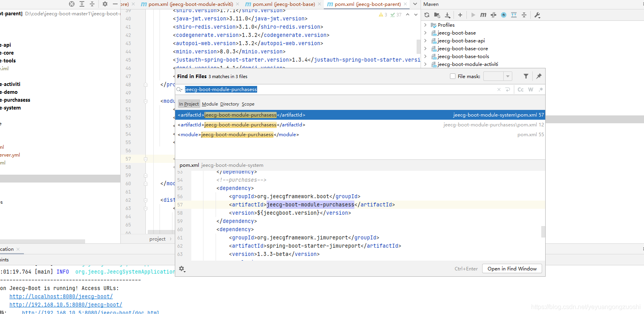This screenshot has height=314, width=644.
Task: Toggle Regex search option
Action: [541, 89]
